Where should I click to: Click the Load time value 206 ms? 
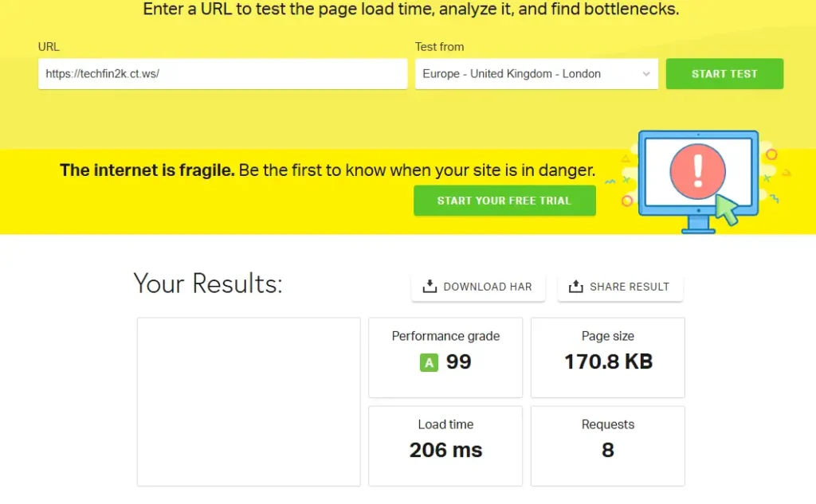445,450
